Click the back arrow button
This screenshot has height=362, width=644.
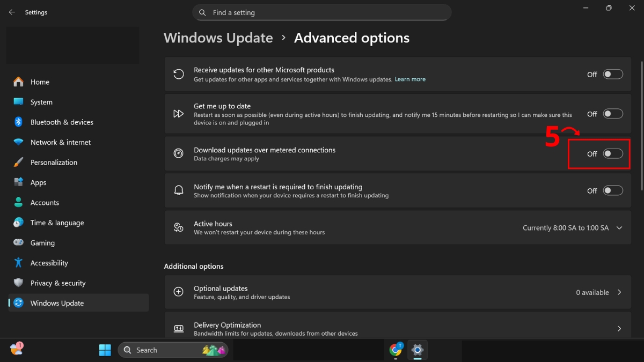(x=12, y=12)
